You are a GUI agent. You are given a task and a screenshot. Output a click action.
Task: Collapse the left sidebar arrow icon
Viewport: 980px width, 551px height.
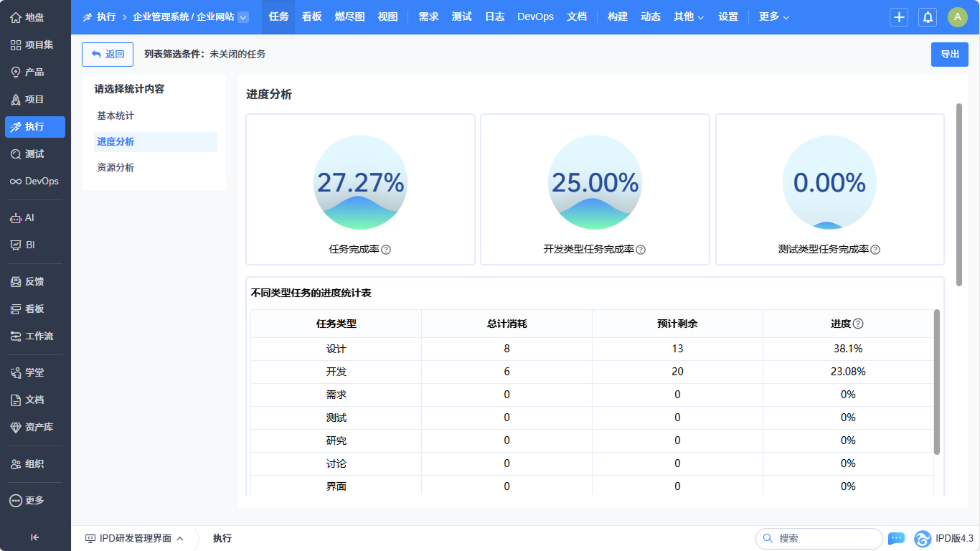point(34,537)
